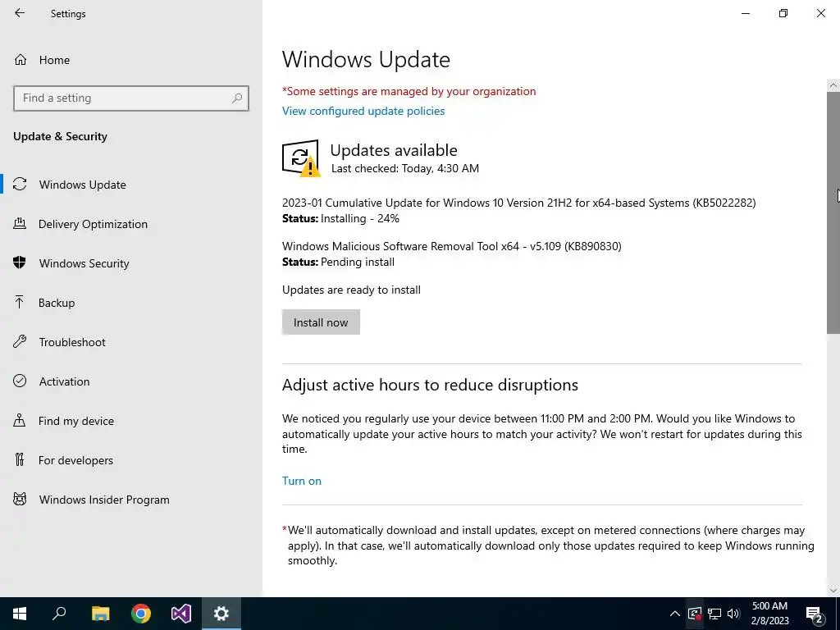
Task: Restore down the Settings window
Action: pos(783,13)
